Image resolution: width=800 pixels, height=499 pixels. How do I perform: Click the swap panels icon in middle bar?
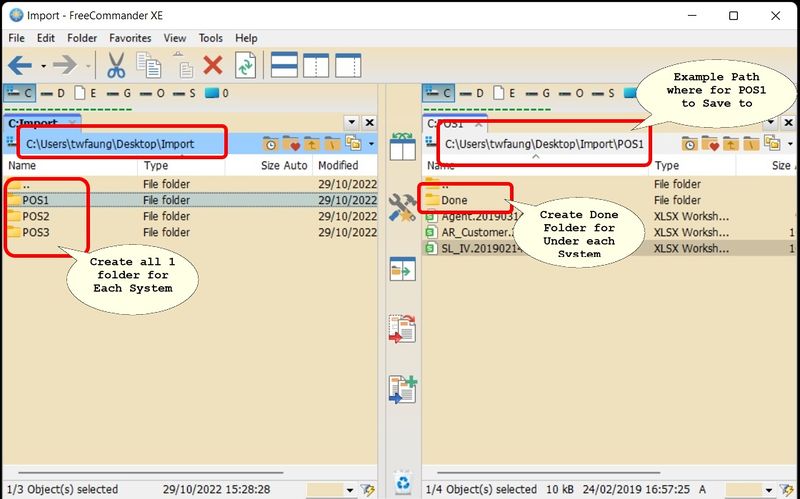pos(402,147)
